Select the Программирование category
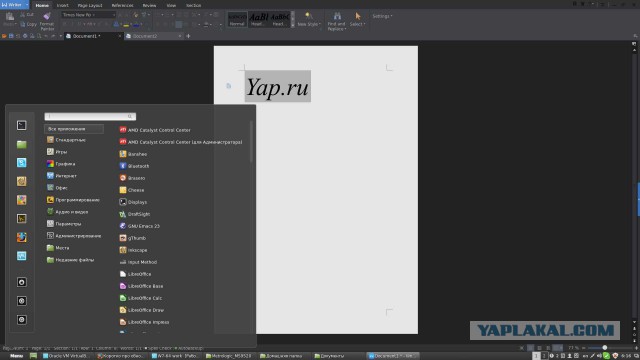 point(73,200)
